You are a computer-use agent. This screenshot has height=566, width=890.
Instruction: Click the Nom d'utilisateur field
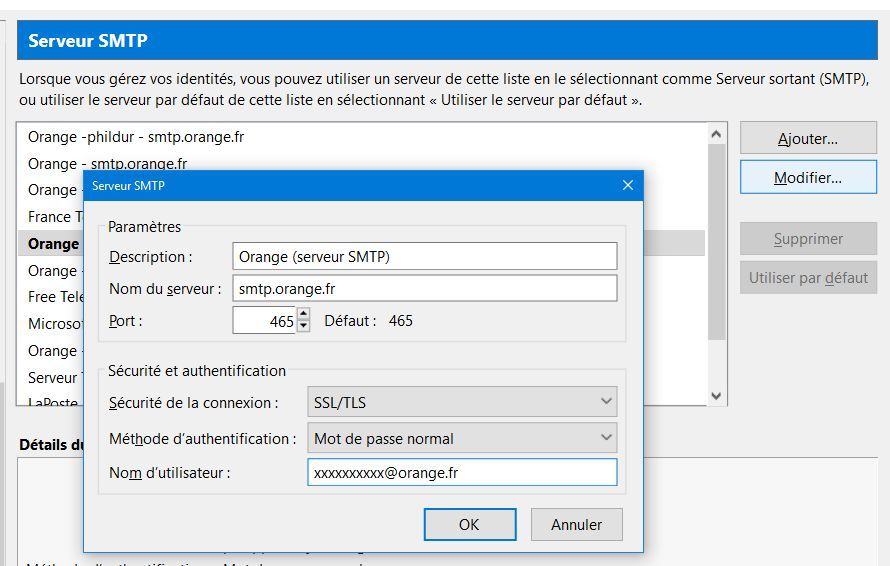coord(462,472)
